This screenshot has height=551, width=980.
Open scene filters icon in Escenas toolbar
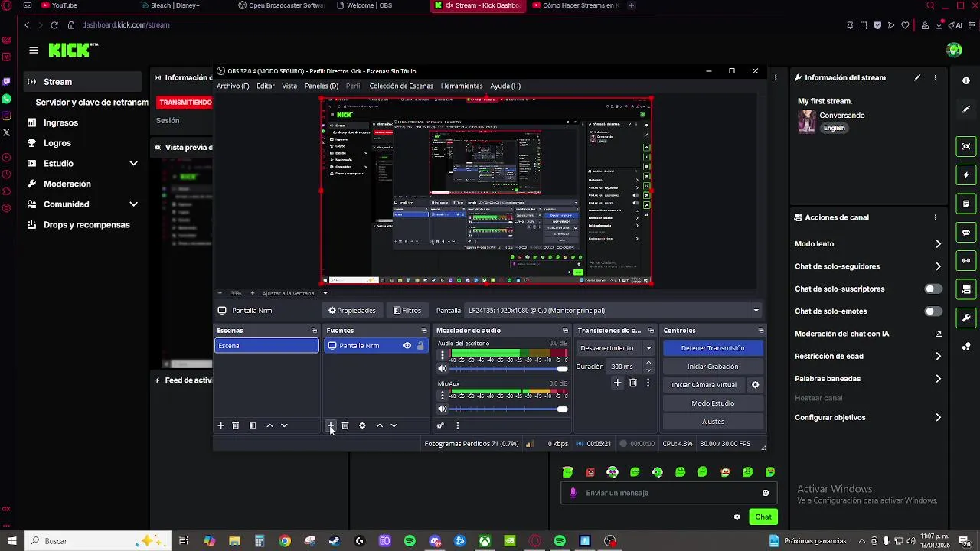click(253, 425)
